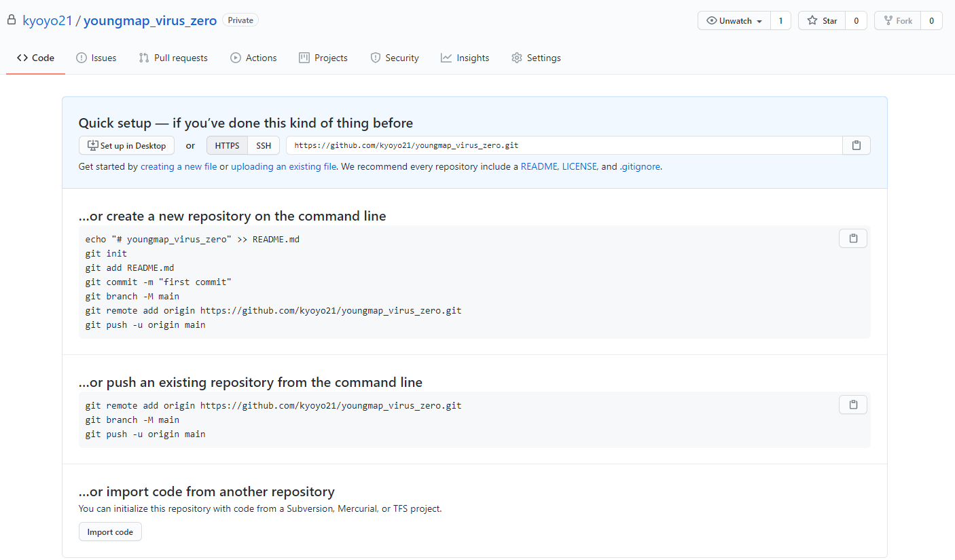The height and width of the screenshot is (560, 955).
Task: Click the 'git add README.md' line
Action: click(x=130, y=267)
